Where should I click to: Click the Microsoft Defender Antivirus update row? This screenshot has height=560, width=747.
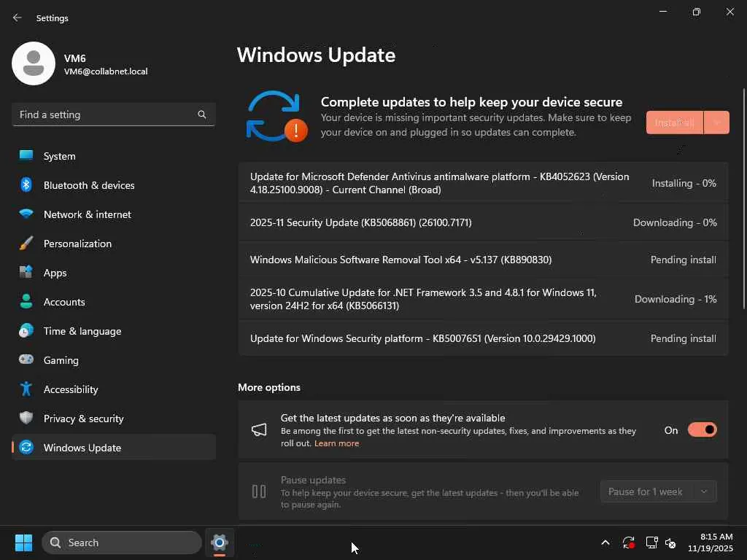[484, 183]
